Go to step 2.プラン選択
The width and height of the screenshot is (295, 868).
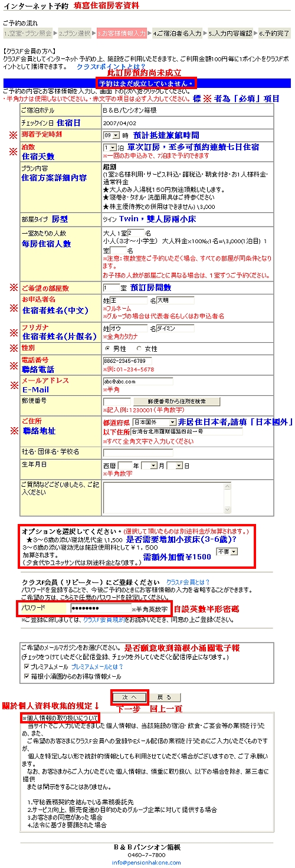75,33
